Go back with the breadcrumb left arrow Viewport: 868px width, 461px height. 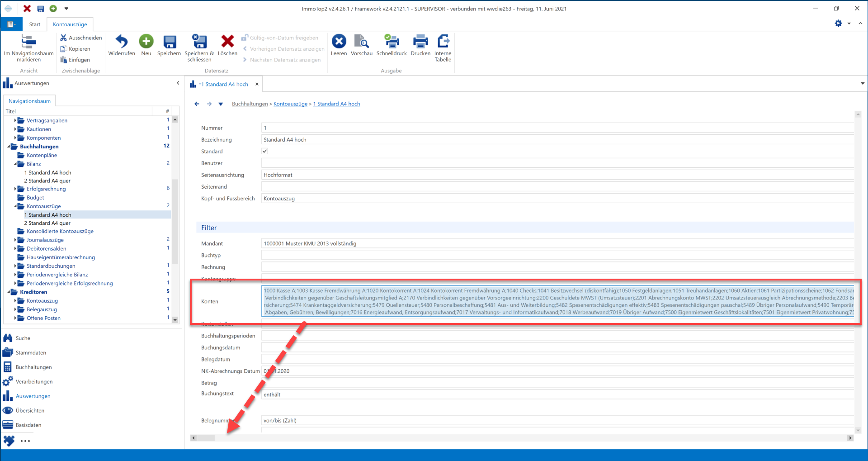(x=197, y=104)
